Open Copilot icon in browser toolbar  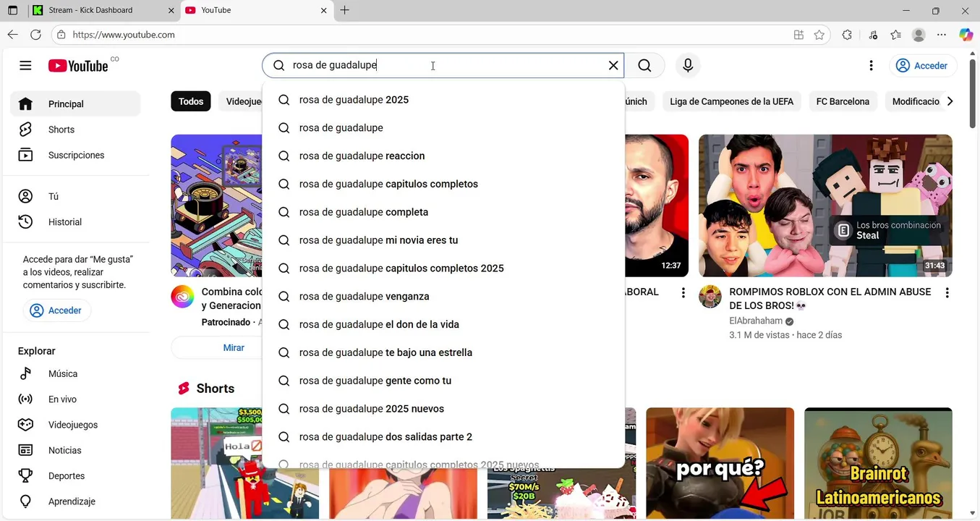pyautogui.click(x=966, y=35)
